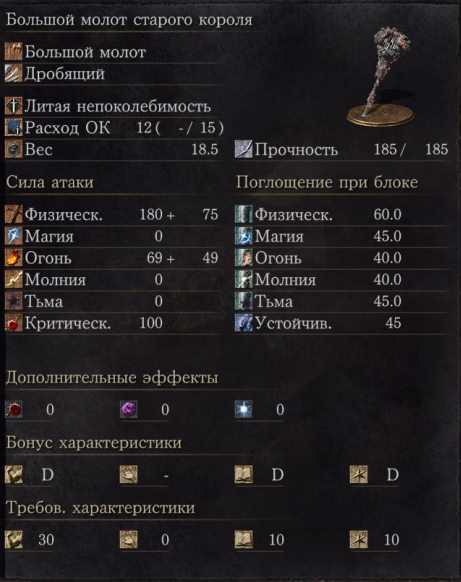This screenshot has height=582, width=461.
Task: Click the Дробящий attack type icon
Action: click(14, 73)
